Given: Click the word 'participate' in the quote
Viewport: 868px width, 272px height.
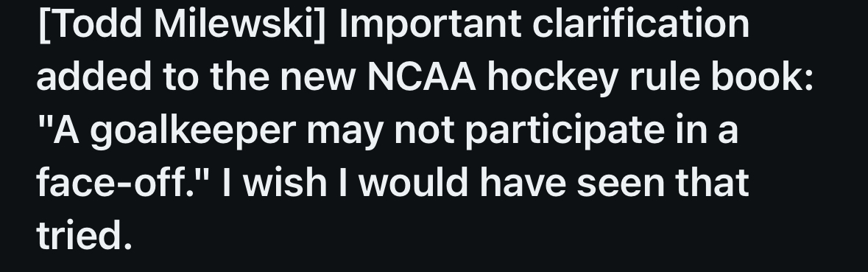Looking at the screenshot, I should 565,132.
